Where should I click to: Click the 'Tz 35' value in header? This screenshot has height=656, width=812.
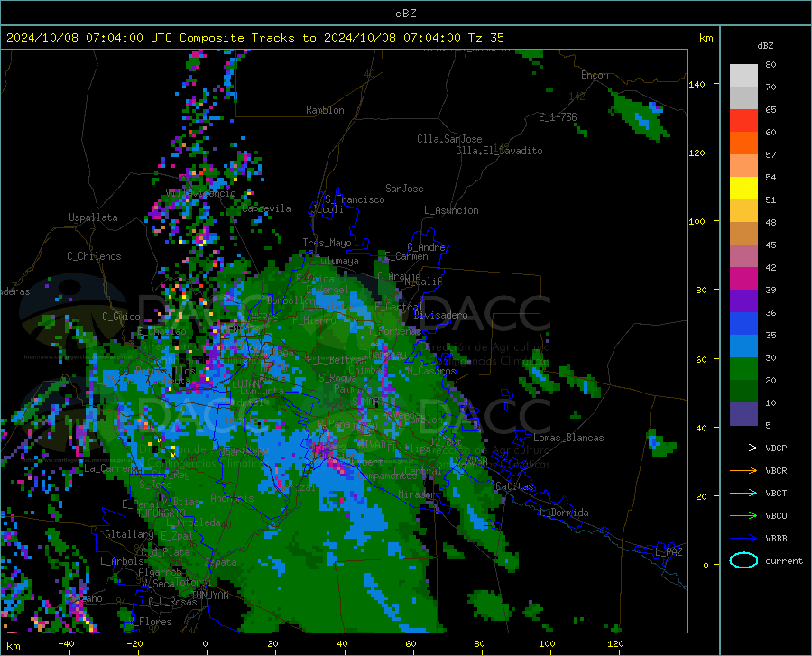pyautogui.click(x=485, y=38)
